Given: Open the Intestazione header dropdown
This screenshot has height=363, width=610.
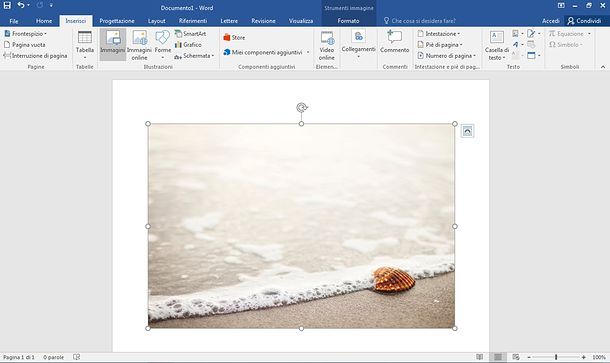Looking at the screenshot, I should pyautogui.click(x=438, y=34).
